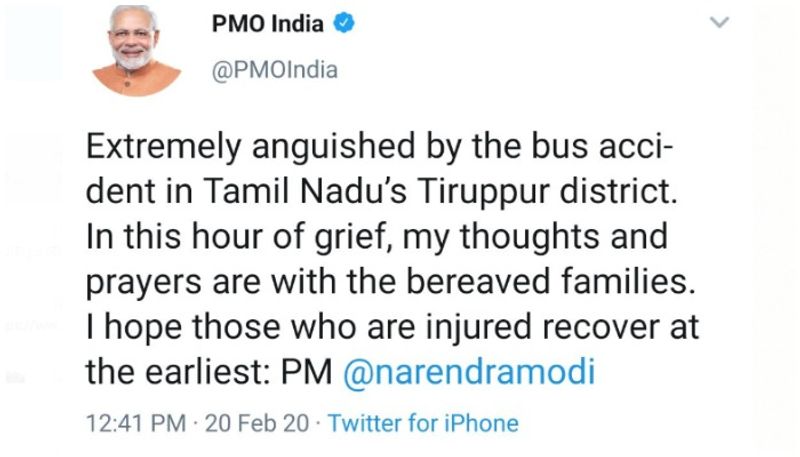800x457 pixels.
Task: Click the blue verified badge
Action: coord(343,25)
